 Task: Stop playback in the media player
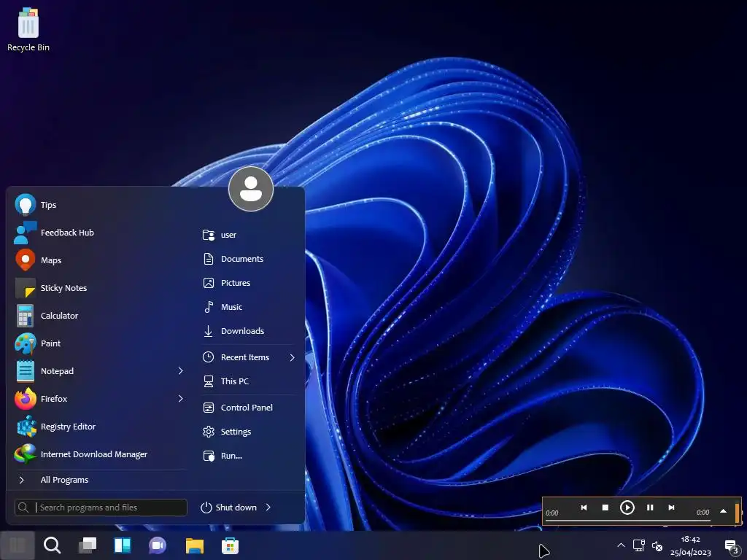(x=605, y=507)
